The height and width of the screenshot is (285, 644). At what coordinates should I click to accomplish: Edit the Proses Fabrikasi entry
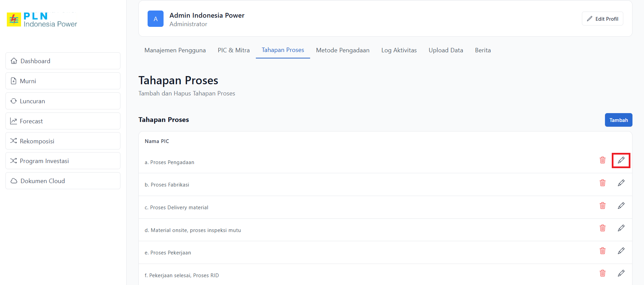(621, 183)
